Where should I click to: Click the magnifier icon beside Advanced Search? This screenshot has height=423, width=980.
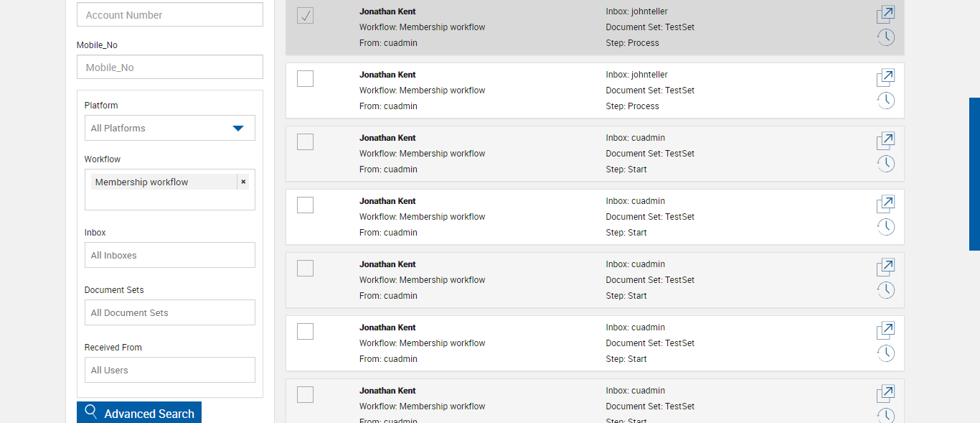click(91, 412)
